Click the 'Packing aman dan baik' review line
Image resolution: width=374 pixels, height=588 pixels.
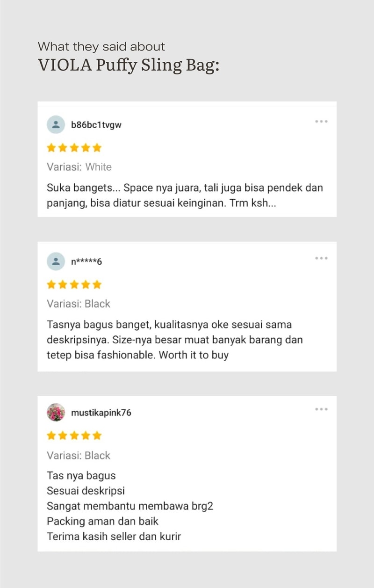[103, 521]
